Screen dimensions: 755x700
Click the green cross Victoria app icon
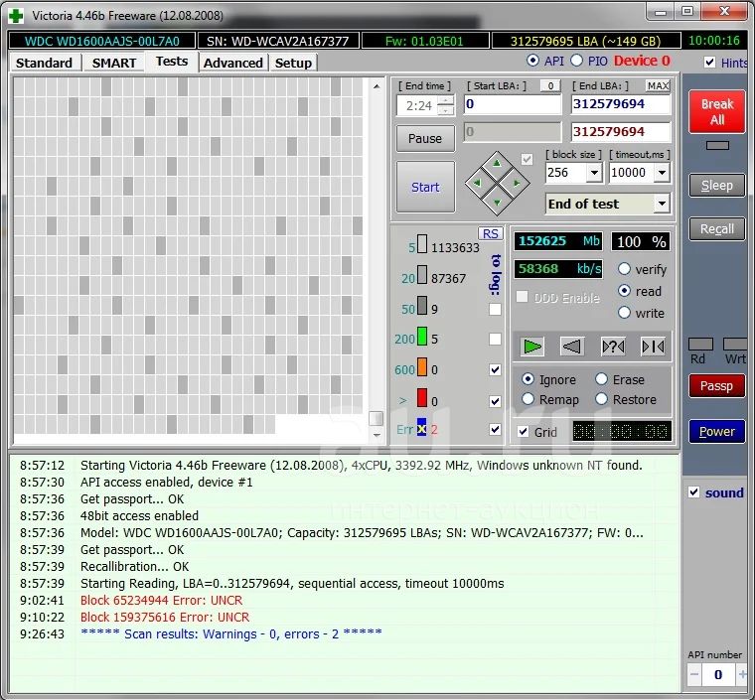pyautogui.click(x=16, y=16)
